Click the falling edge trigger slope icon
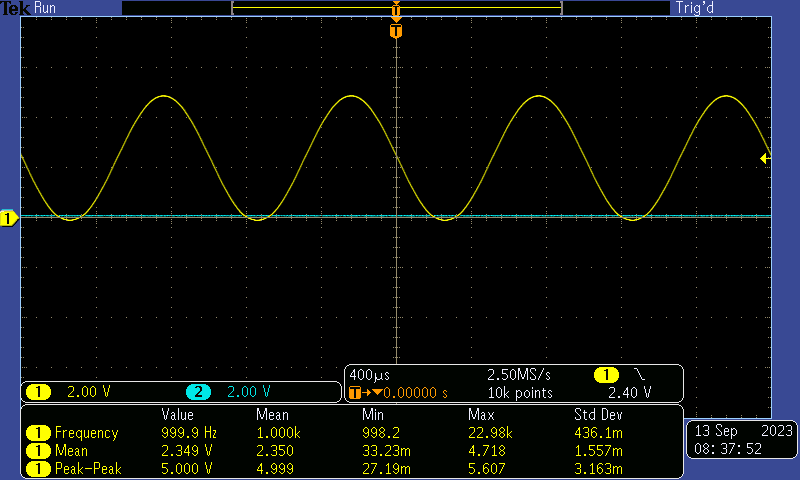The width and height of the screenshot is (800, 480). coord(640,374)
